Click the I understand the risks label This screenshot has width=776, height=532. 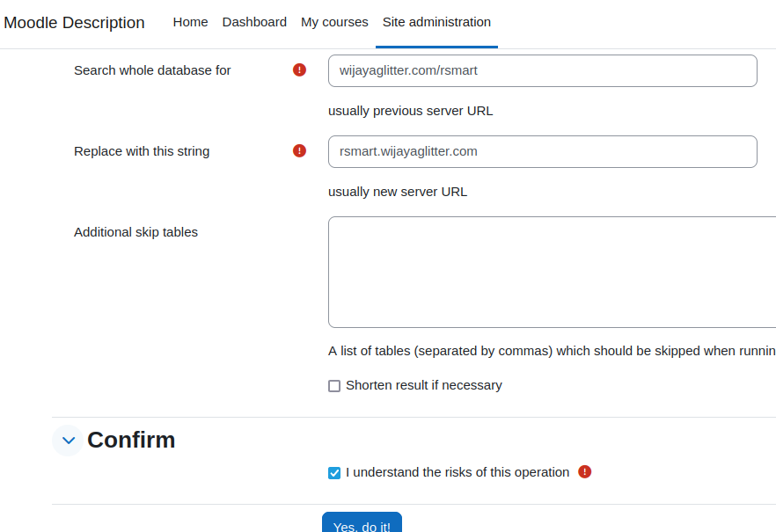click(x=458, y=472)
